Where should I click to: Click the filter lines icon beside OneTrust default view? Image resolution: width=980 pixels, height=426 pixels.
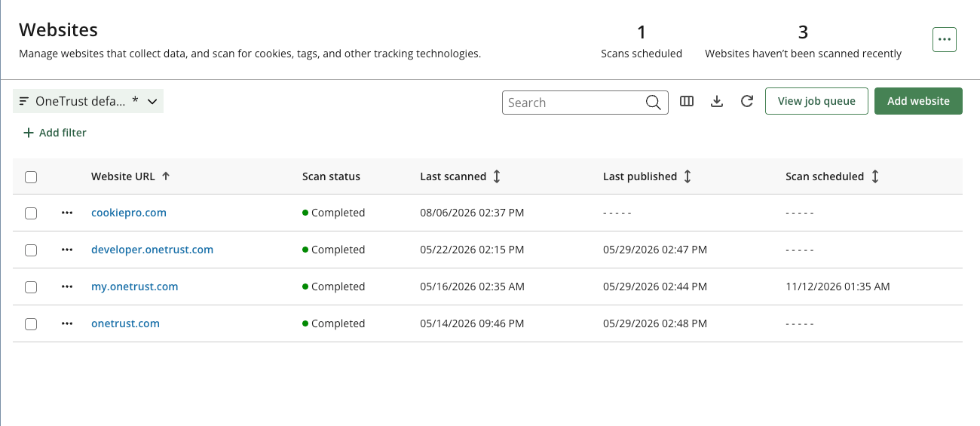coord(24,101)
